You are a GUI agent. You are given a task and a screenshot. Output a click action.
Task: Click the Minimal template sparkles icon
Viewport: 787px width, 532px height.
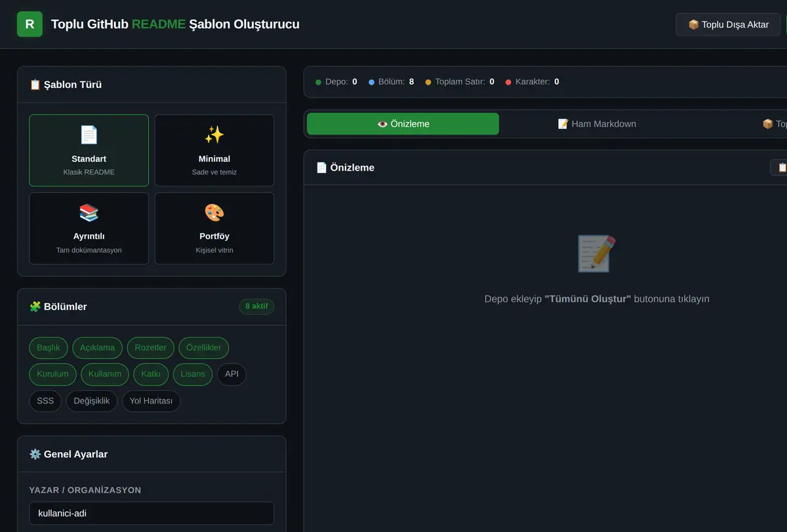click(x=214, y=135)
